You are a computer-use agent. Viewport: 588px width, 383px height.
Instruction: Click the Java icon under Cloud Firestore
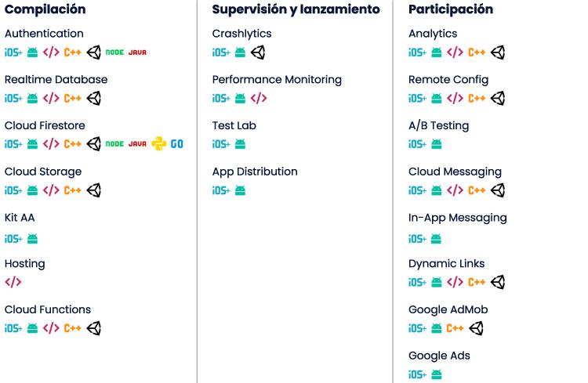[x=137, y=144]
